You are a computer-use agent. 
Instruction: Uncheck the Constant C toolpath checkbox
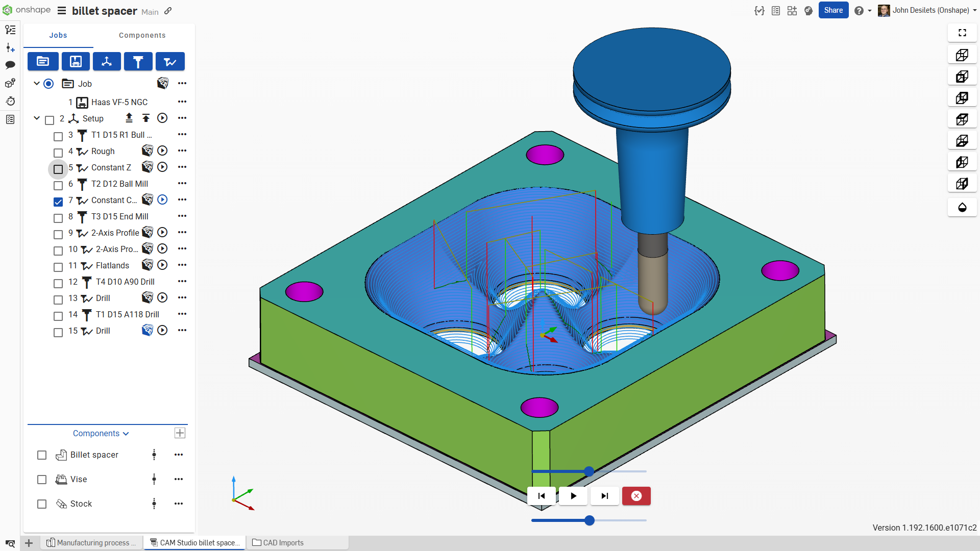58,202
